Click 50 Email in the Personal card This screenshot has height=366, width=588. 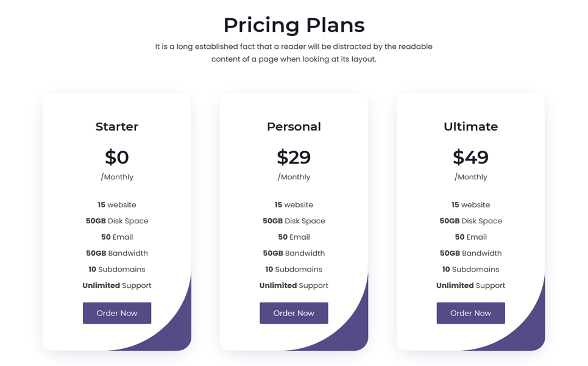pos(294,237)
